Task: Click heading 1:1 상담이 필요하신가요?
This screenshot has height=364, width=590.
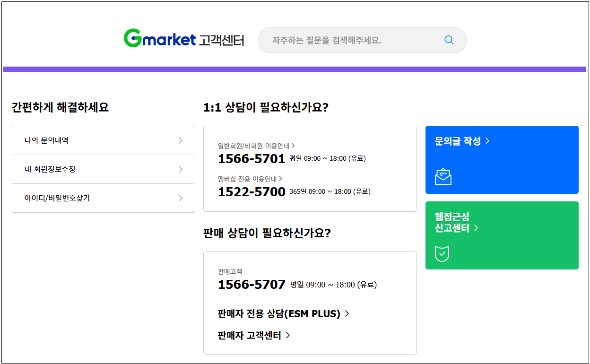Action: (266, 107)
